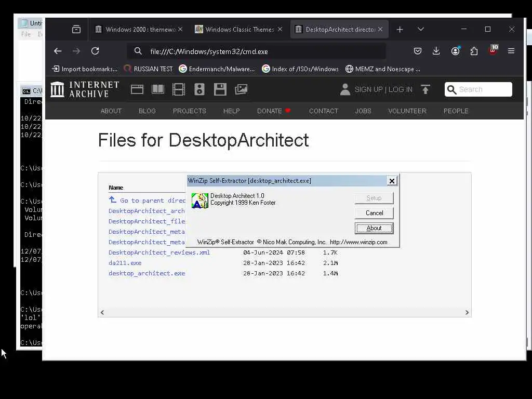This screenshot has width=532, height=399.
Task: Open Endermanch/Malware bookmark
Action: 217,69
